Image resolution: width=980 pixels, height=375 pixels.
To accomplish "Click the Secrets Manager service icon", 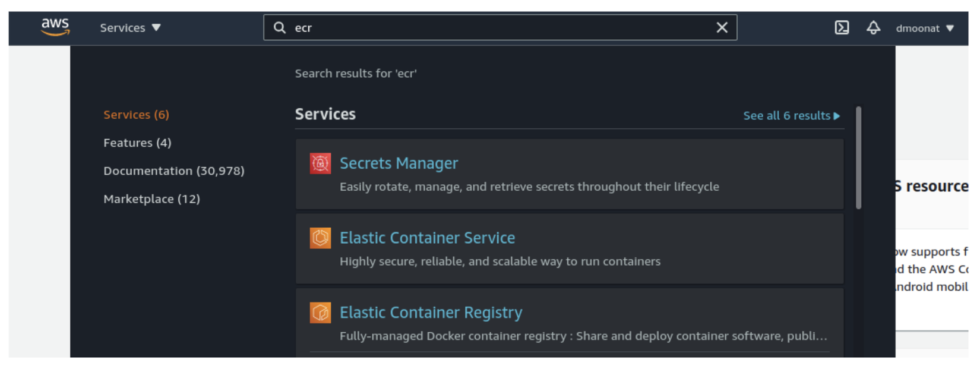I will point(320,163).
